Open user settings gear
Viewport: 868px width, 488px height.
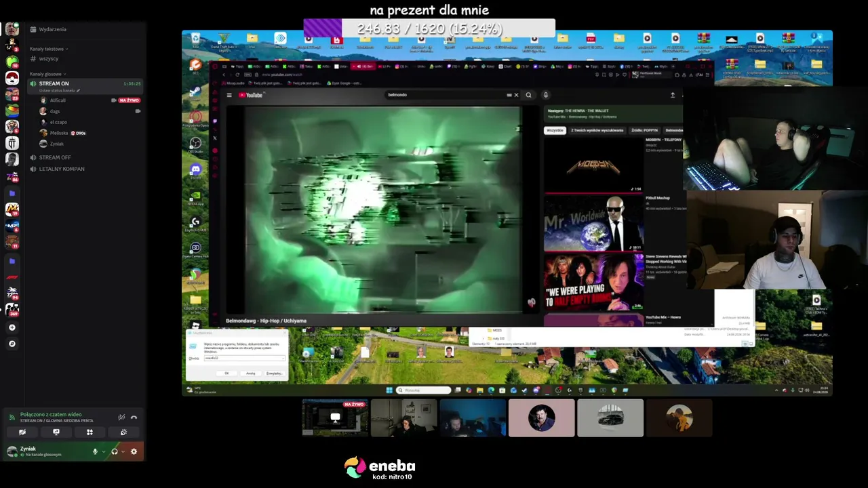134,451
